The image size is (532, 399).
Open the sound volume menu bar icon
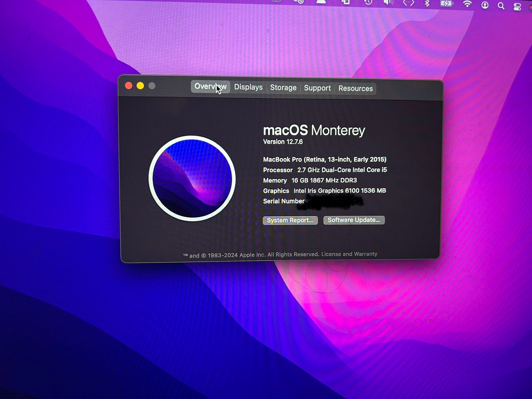tap(388, 3)
